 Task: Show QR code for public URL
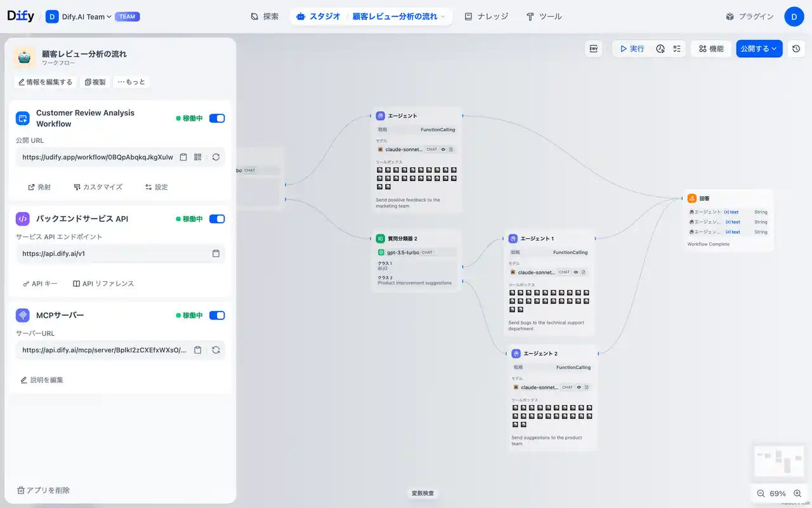198,157
